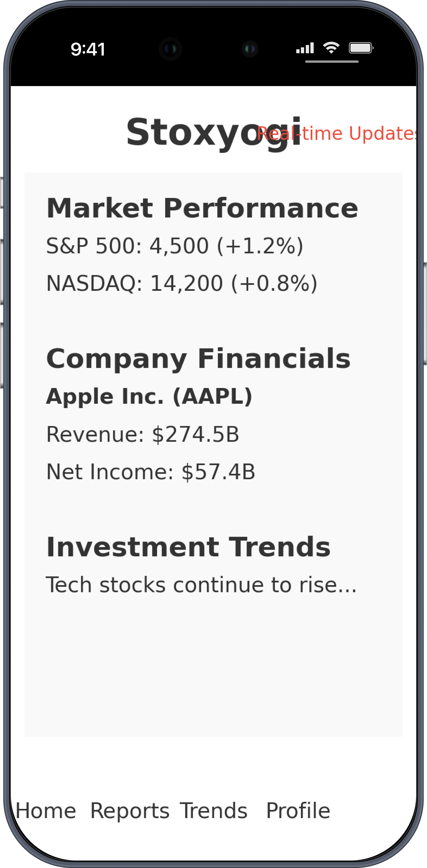Open Apple Inc. (AAPL) details
Image resolution: width=427 pixels, height=868 pixels.
[x=149, y=396]
